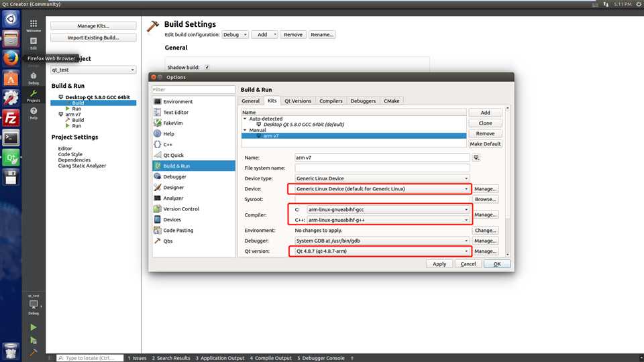This screenshot has width=644, height=362.
Task: Open Terminal from the dock
Action: point(11,138)
